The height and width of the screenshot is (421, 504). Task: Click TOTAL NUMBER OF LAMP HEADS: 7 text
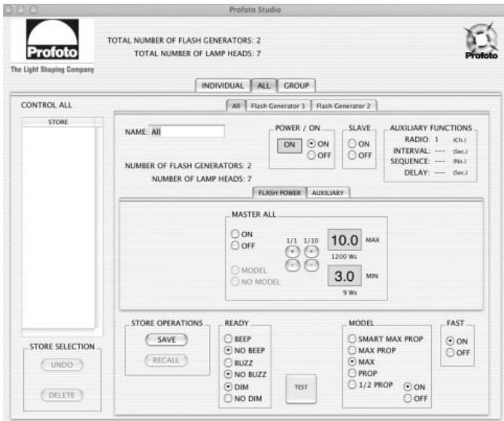click(197, 53)
